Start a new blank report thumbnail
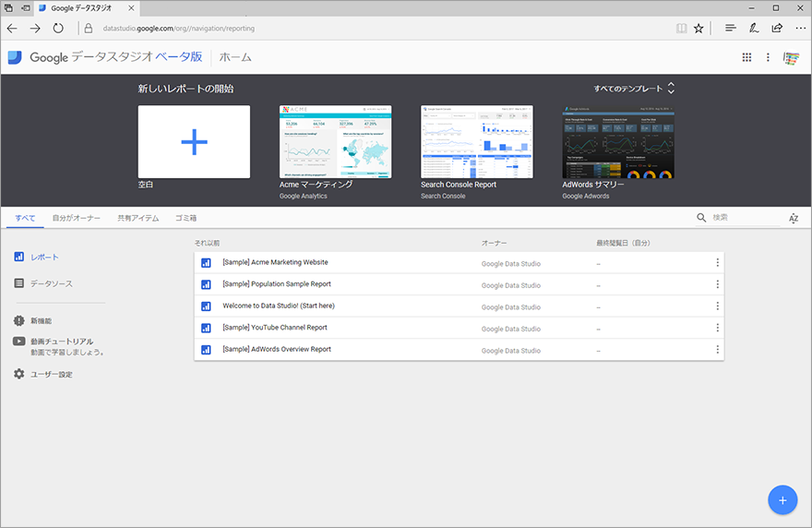Viewport: 812px width, 528px height. [x=194, y=141]
